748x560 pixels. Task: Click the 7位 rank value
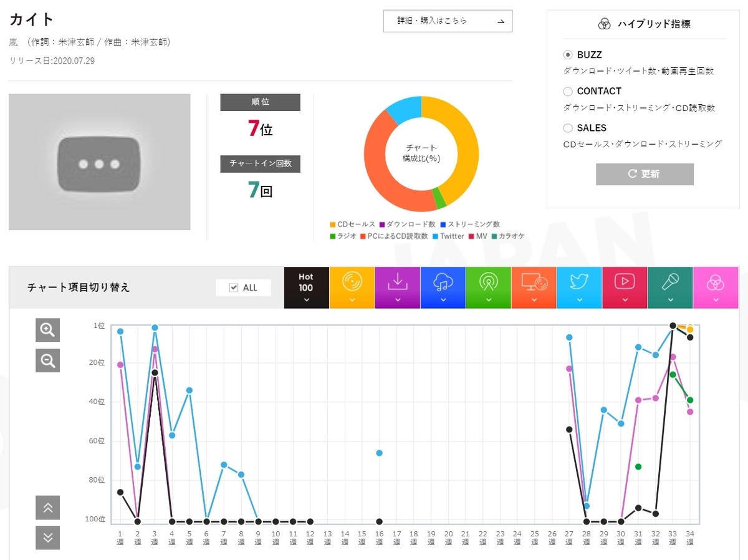[x=260, y=128]
